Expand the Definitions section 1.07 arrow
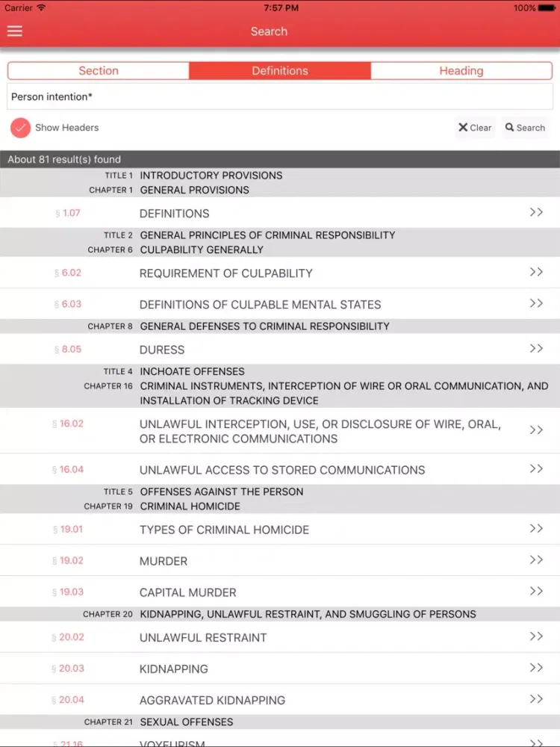The image size is (560, 747). [535, 212]
